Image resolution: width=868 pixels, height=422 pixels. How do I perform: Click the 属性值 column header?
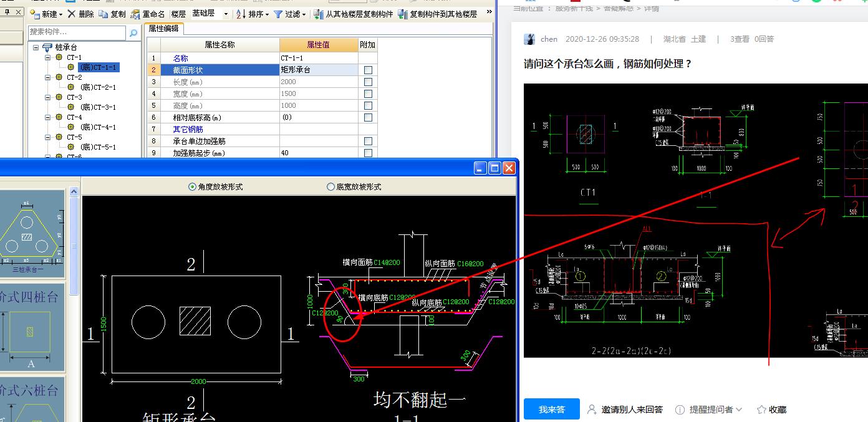click(319, 45)
